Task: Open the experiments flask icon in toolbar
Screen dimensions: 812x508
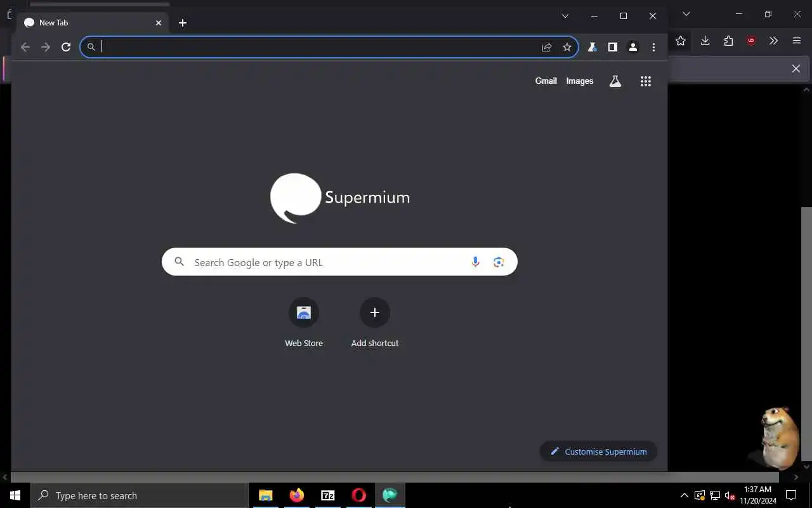Action: [592, 47]
